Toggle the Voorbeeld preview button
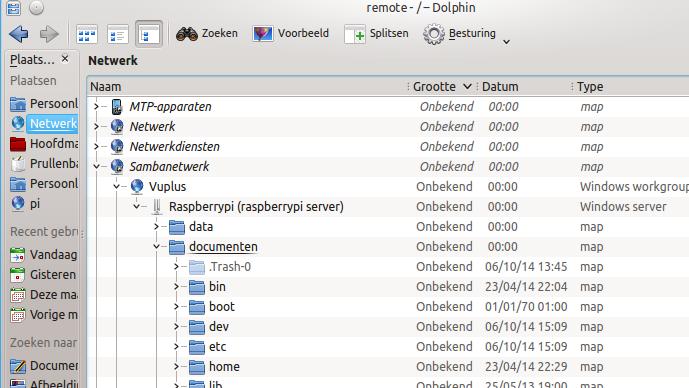689x388 pixels. click(290, 33)
